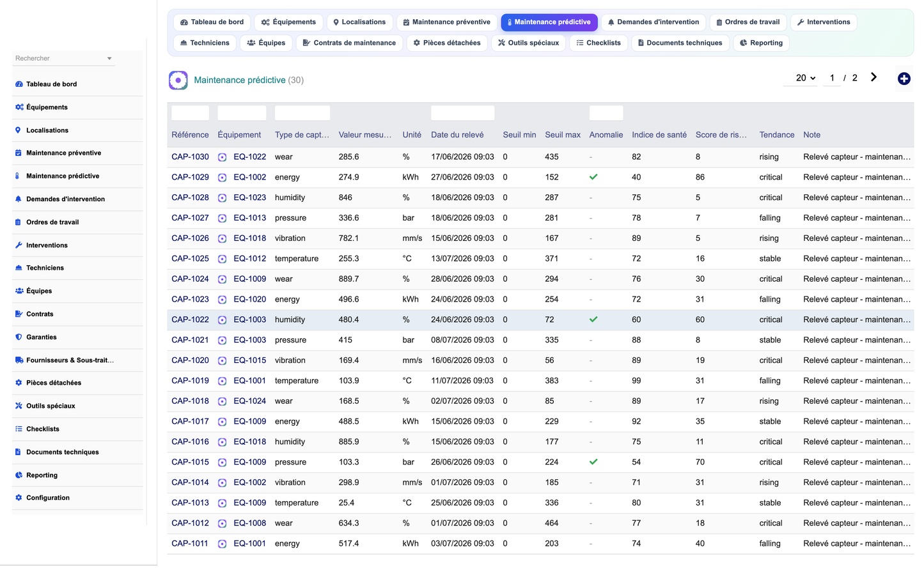The width and height of the screenshot is (924, 572).
Task: Click Outils spéciaux tools icon in sidebar
Action: coord(19,406)
